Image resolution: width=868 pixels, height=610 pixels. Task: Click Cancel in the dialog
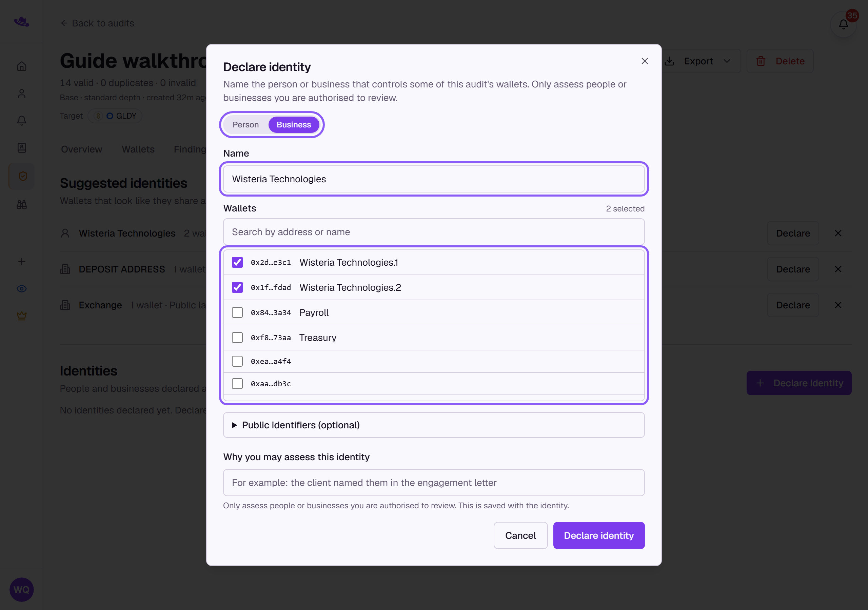click(520, 535)
